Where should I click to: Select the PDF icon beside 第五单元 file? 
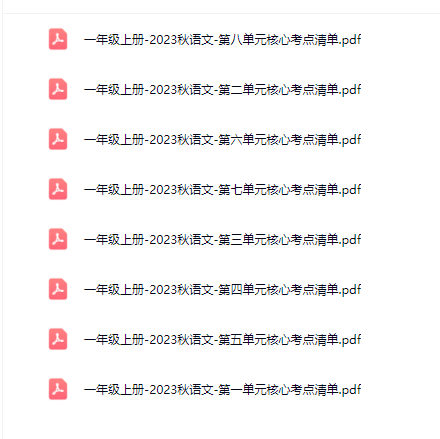58,339
